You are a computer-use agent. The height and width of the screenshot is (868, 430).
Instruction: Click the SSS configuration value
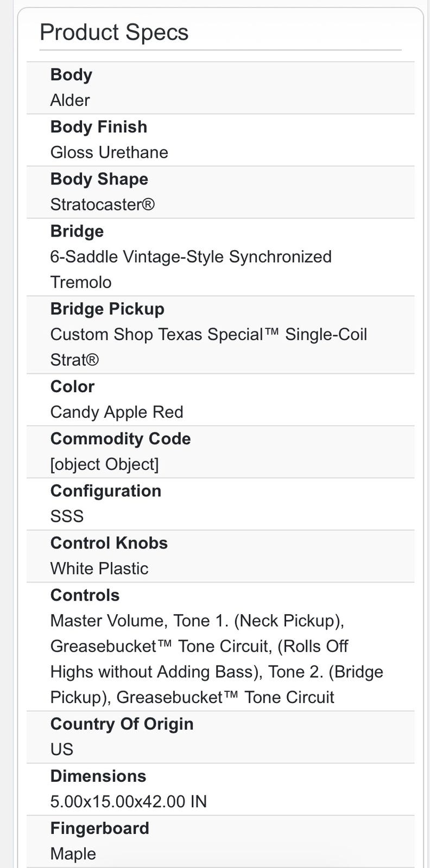click(x=67, y=516)
